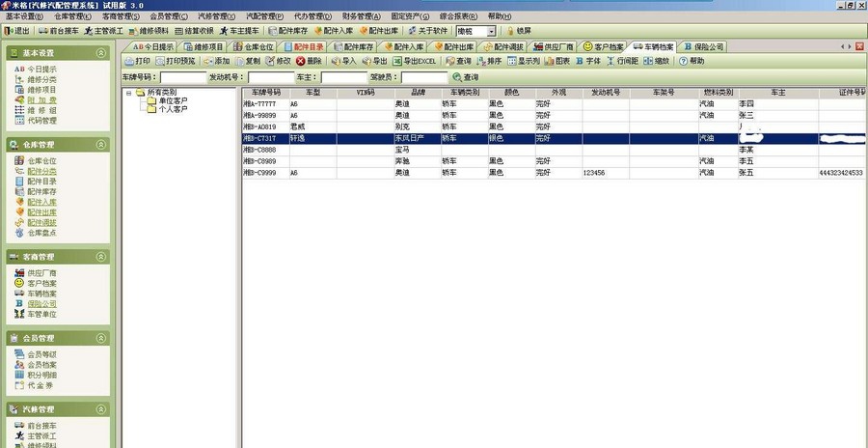Open the 基本设置 menu in the menu bar
Image resolution: width=868 pixels, height=448 pixels.
click(24, 16)
